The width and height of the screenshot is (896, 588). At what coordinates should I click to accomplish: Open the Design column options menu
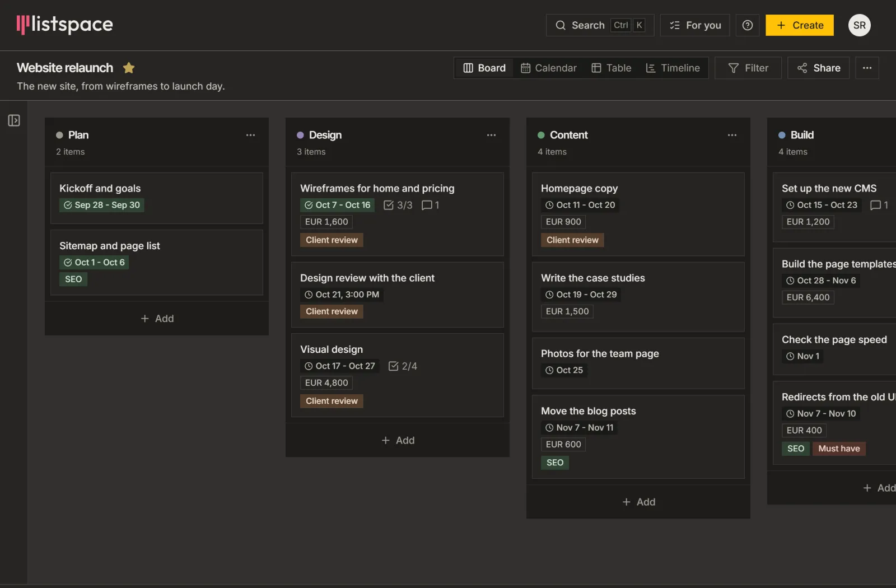click(x=491, y=135)
